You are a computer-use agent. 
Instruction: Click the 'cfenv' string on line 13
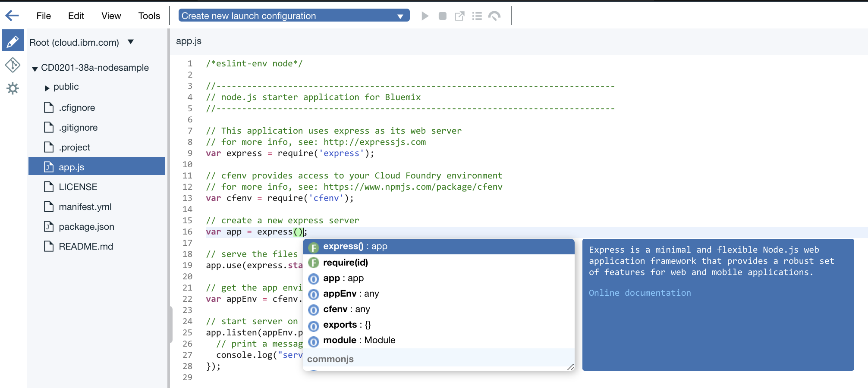[326, 198]
